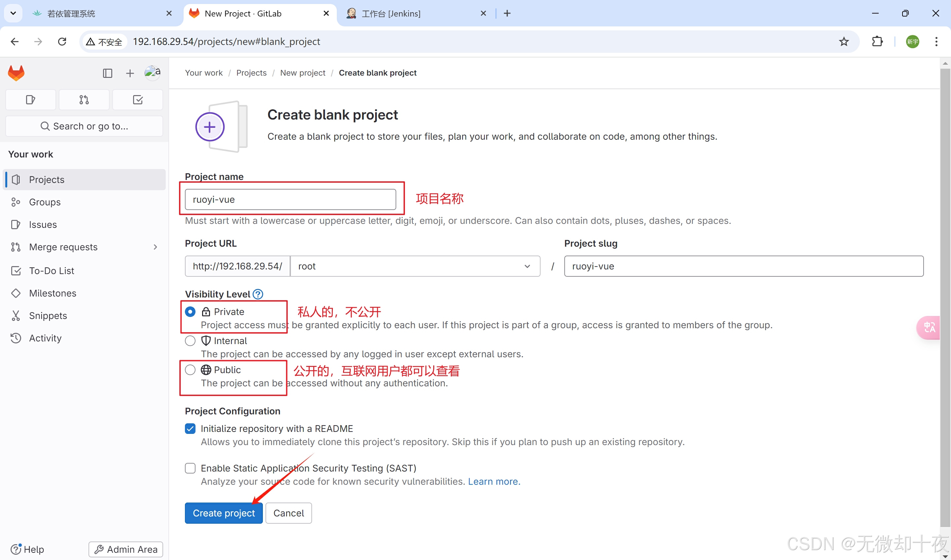Open the merge requests shortcut icon
Image resolution: width=951 pixels, height=560 pixels.
[84, 100]
